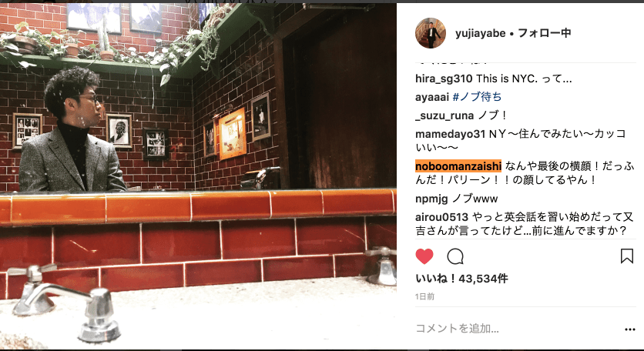Open the post timestamp 1日前
644x351 pixels.
pyautogui.click(x=424, y=296)
